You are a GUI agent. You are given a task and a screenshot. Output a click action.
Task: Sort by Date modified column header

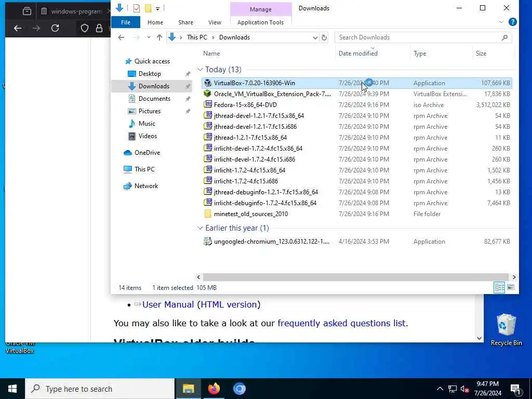[358, 54]
